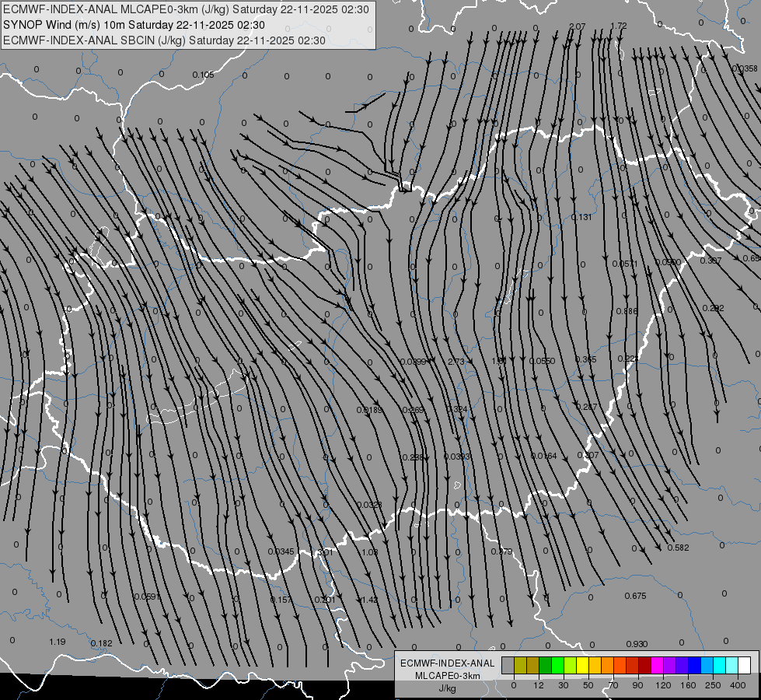
Task: Choose the bright yellow 50 J/kg swatch
Action: click(582, 665)
